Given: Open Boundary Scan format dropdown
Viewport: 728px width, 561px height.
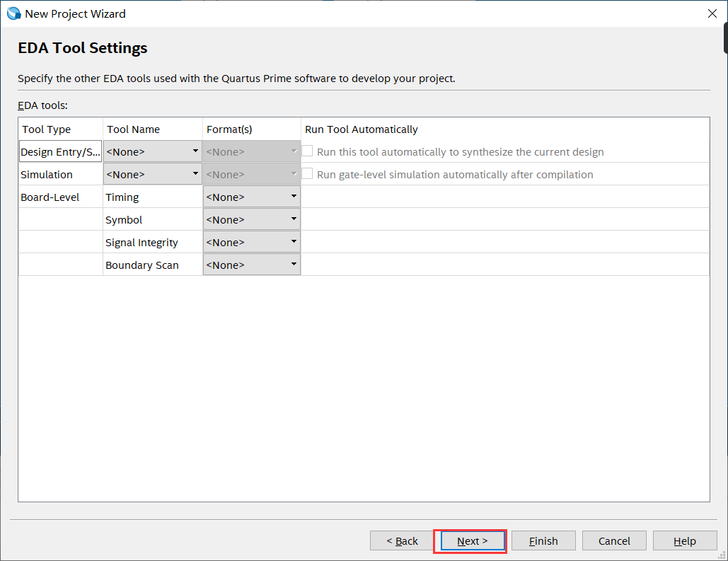Looking at the screenshot, I should (251, 265).
